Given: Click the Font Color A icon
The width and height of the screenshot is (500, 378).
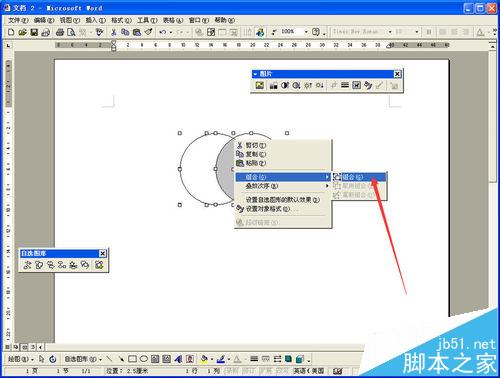Looking at the screenshot, I should point(237,359).
